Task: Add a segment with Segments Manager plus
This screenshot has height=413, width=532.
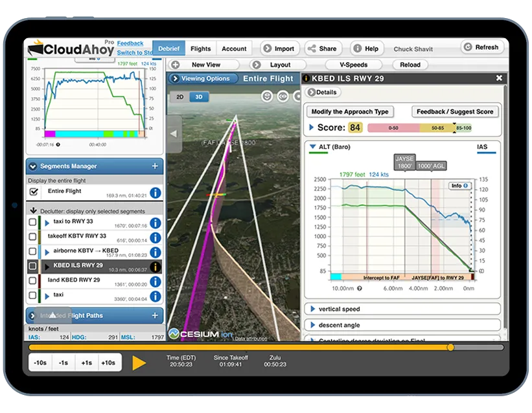Action: click(155, 166)
